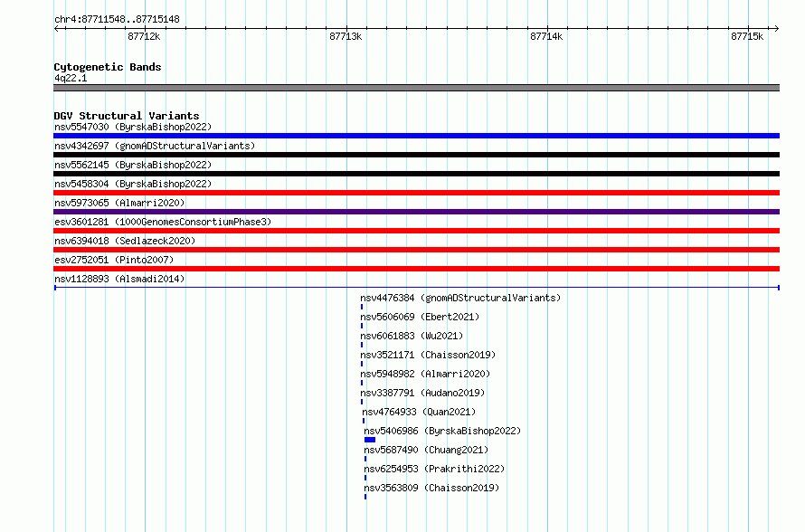Open esv3601281 (1000GenomesConsortiumPhase3) label
Image resolution: width=805 pixels, height=532 pixels.
click(x=163, y=222)
